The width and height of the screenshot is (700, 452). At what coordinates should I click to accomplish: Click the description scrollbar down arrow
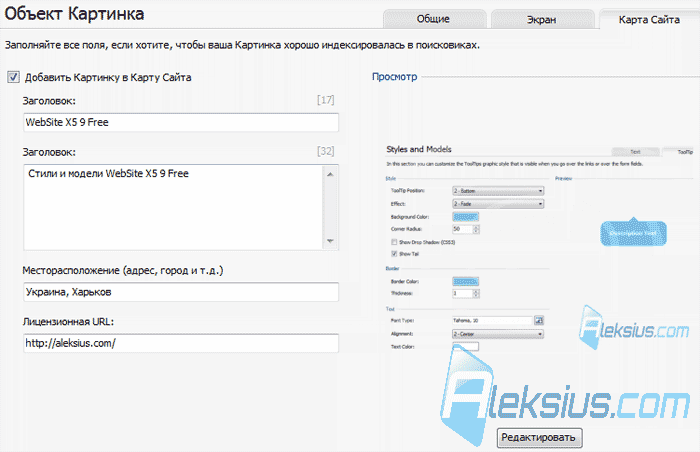[x=330, y=241]
